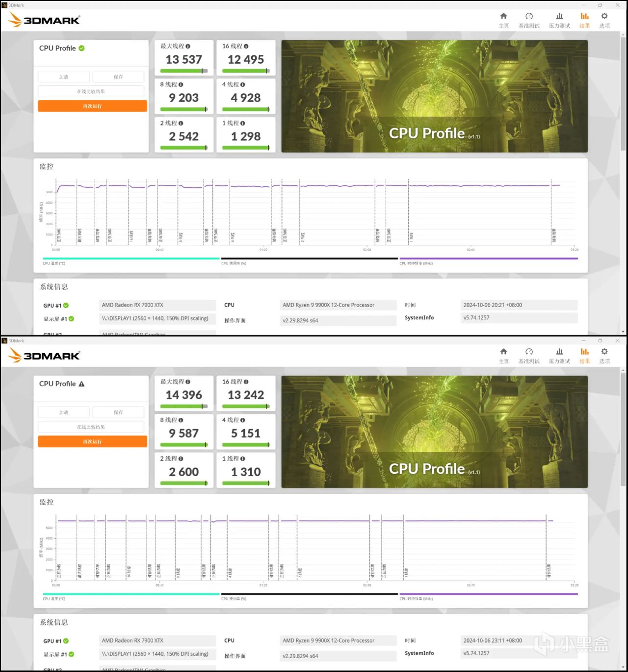The height and width of the screenshot is (672, 628).
Task: Open 压力测试 icon in upper 3DMark window
Action: (x=559, y=16)
